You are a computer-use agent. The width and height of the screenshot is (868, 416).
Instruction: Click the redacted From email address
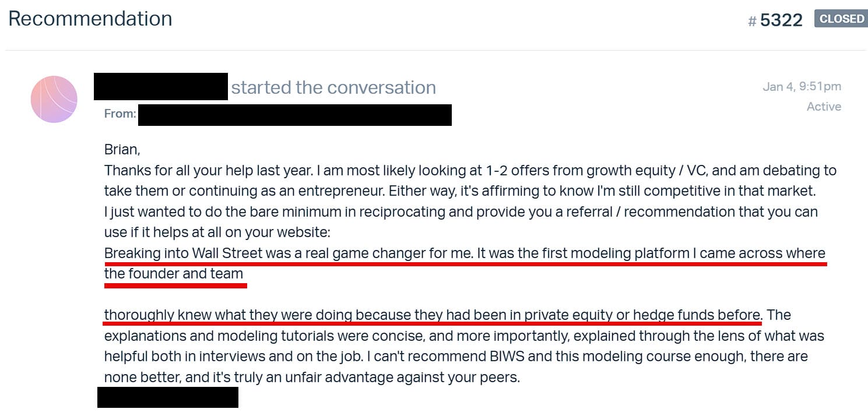(x=294, y=115)
